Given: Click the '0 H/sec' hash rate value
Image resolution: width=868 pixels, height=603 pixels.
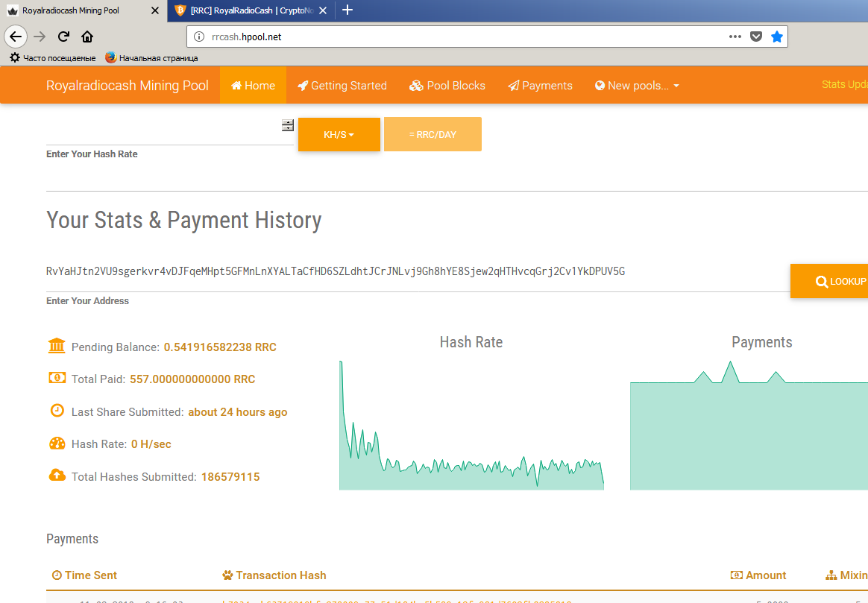Looking at the screenshot, I should coord(151,444).
